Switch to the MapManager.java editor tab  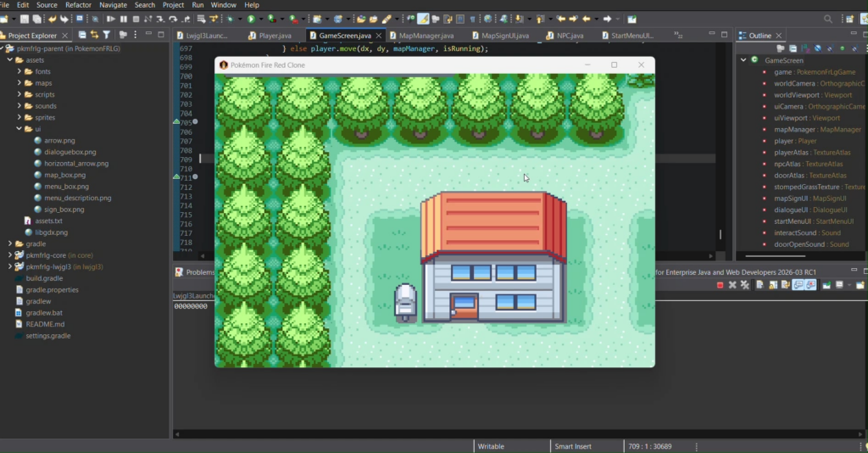[421, 36]
